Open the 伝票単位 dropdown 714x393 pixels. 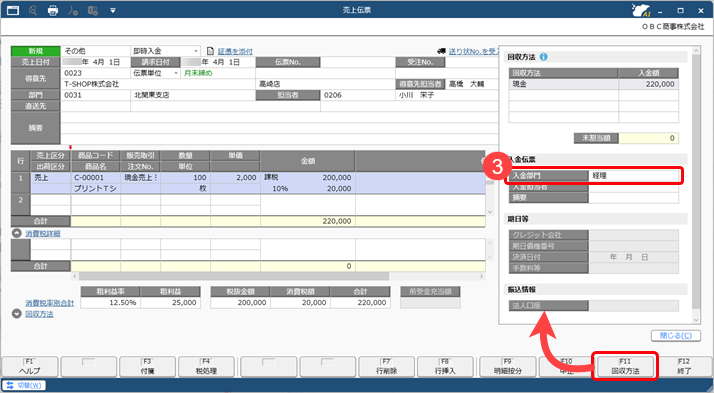click(176, 73)
